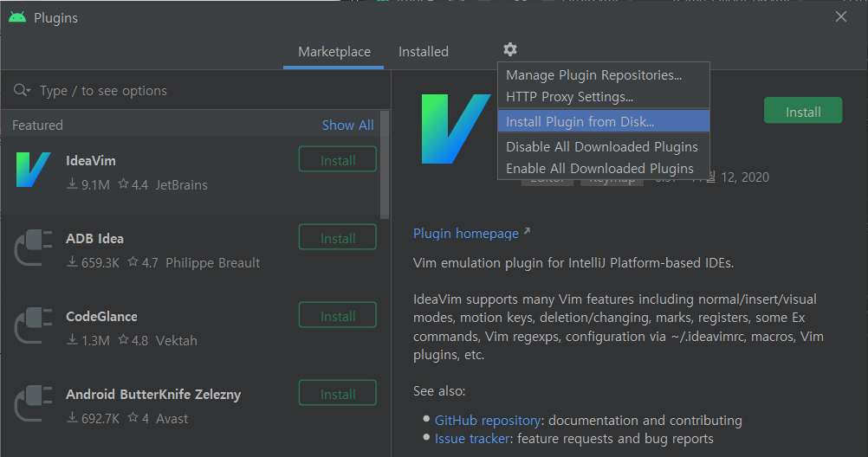Viewport: 868px width, 457px height.
Task: Click the Avast vendor label
Action: (172, 419)
